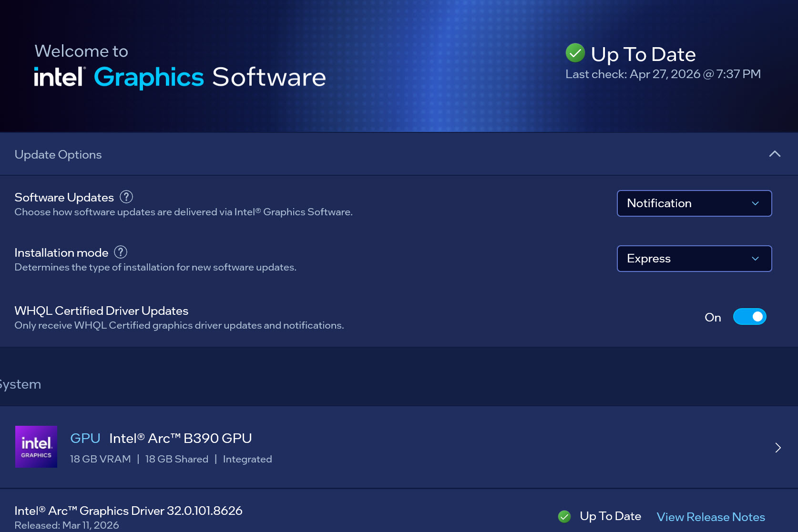
Task: Toggle WHQL Certified Driver Updates switch
Action: [x=749, y=317]
